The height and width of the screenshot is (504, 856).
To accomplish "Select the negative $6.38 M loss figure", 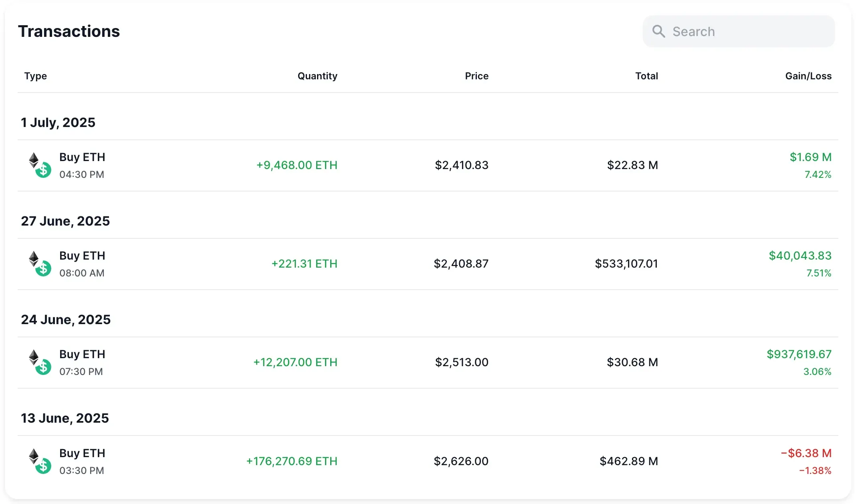I will [806, 453].
